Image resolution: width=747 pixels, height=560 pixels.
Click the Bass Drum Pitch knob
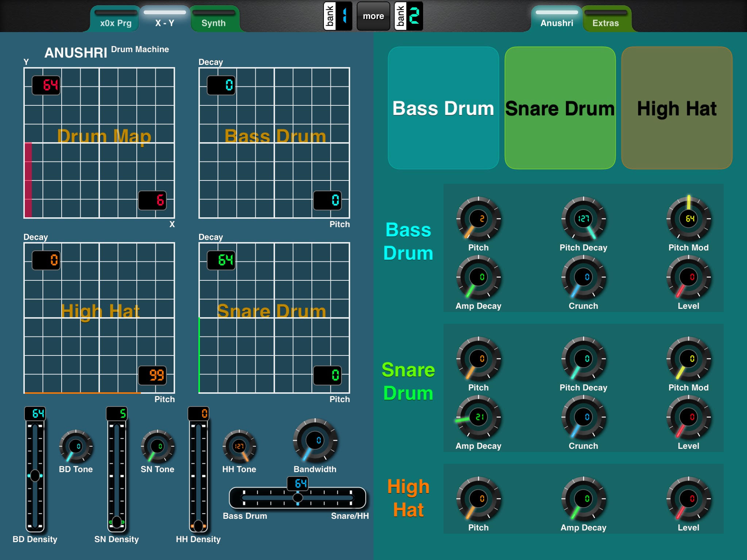click(x=478, y=219)
